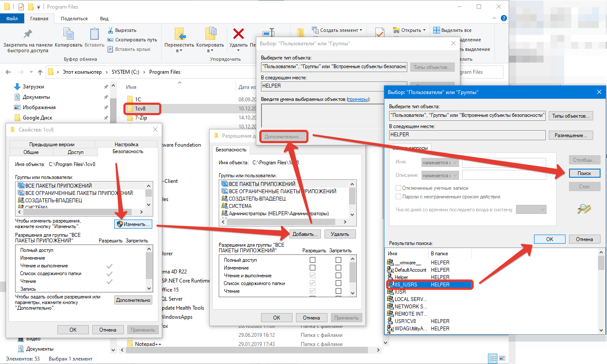
Task: Expand the days since last logon dropdown
Action: pyautogui.click(x=531, y=210)
